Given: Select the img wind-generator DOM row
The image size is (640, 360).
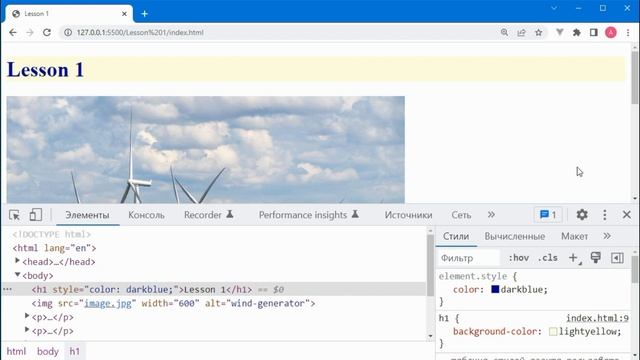Looking at the screenshot, I should [x=214, y=303].
